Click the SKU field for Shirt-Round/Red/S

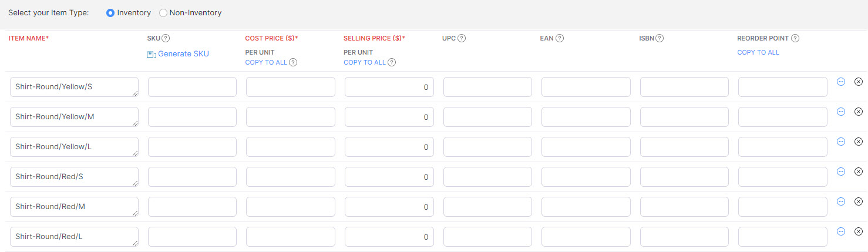[x=192, y=177]
